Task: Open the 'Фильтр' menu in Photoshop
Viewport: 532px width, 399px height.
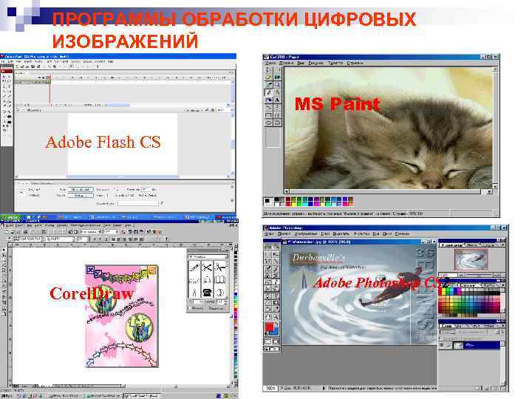Action: click(x=362, y=233)
